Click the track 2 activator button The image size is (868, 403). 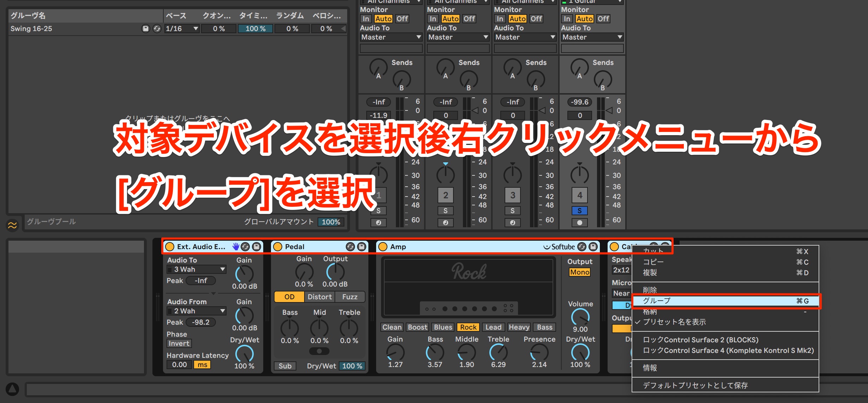click(x=446, y=195)
